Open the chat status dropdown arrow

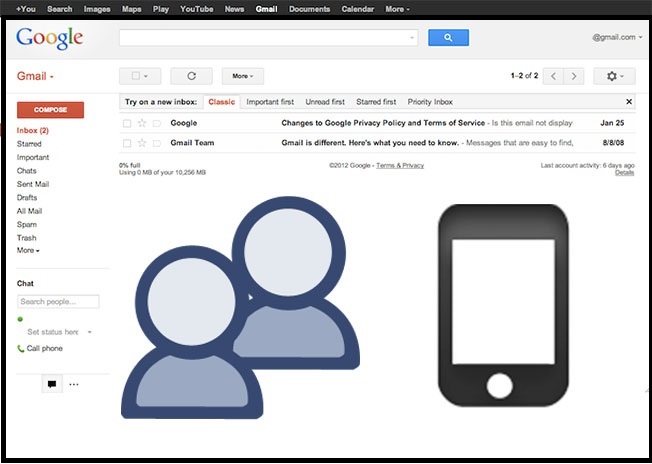coord(89,332)
